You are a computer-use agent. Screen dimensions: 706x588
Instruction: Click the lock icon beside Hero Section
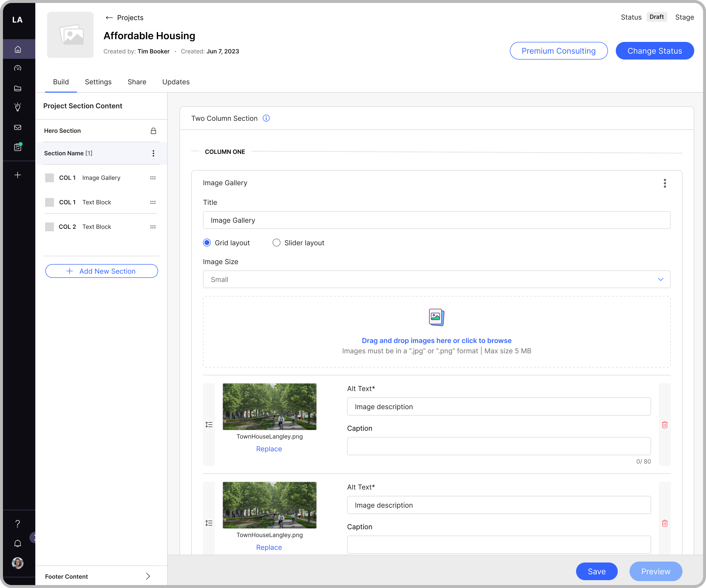click(x=153, y=131)
